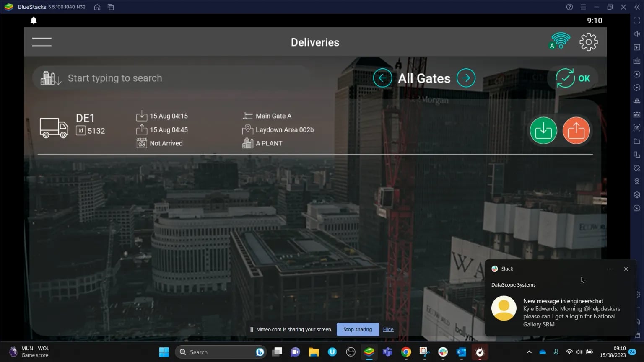Click the Not Arrived status text
644x362 pixels.
(x=166, y=143)
